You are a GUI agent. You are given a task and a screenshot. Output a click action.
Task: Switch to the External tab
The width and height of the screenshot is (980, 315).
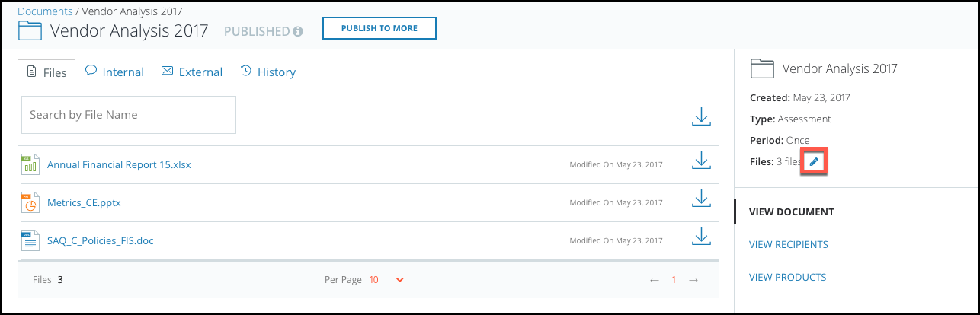192,72
